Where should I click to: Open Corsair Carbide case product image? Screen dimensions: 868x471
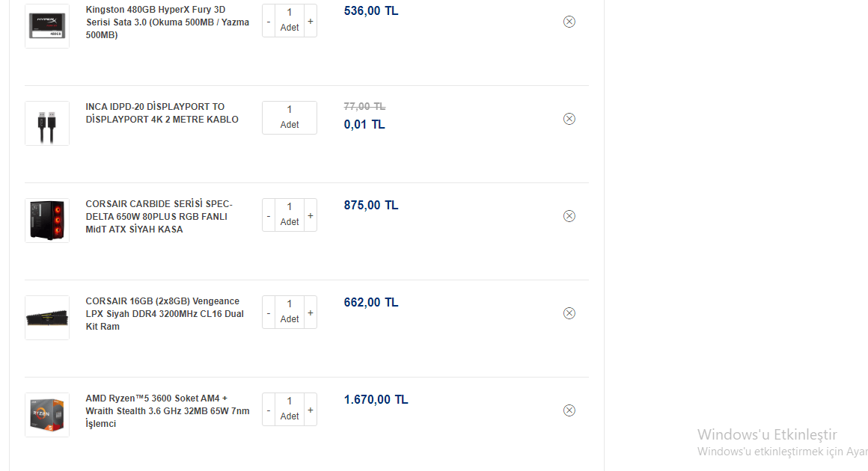pos(47,221)
